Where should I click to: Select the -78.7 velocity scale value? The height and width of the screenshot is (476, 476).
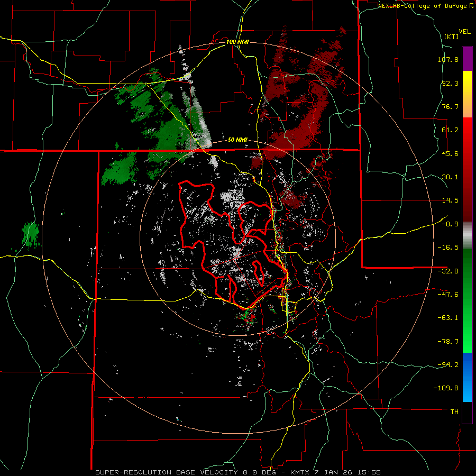click(x=448, y=342)
